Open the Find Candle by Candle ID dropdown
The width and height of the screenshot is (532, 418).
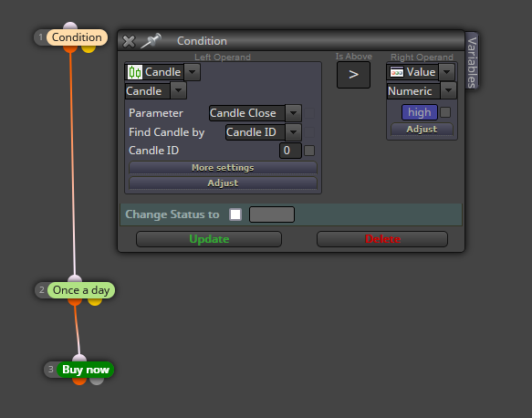click(293, 132)
